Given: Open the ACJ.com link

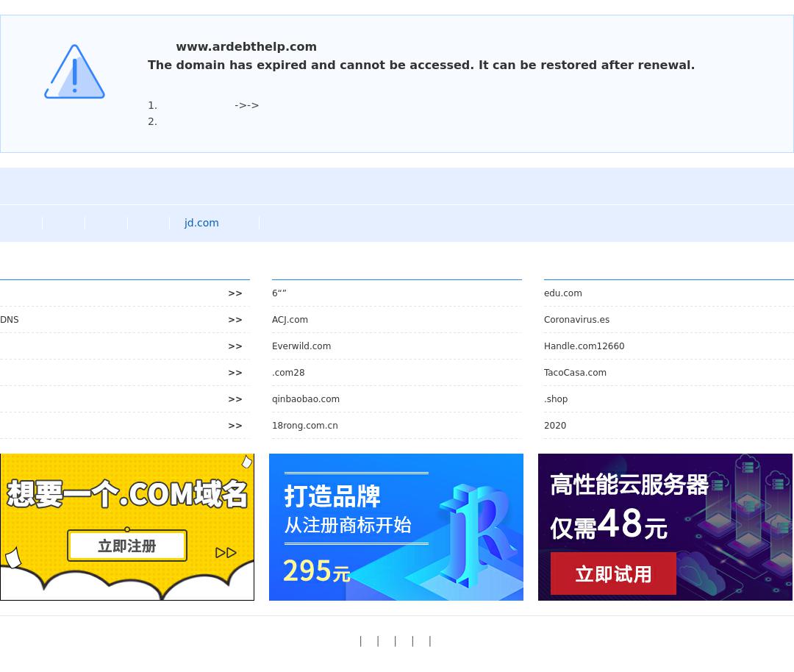Looking at the screenshot, I should 290,320.
